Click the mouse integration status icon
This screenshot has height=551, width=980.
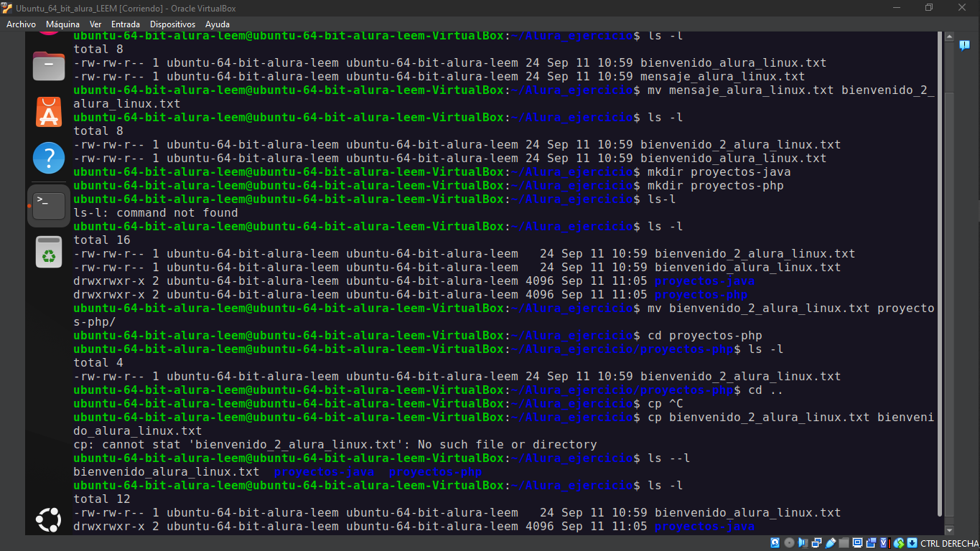(x=899, y=543)
